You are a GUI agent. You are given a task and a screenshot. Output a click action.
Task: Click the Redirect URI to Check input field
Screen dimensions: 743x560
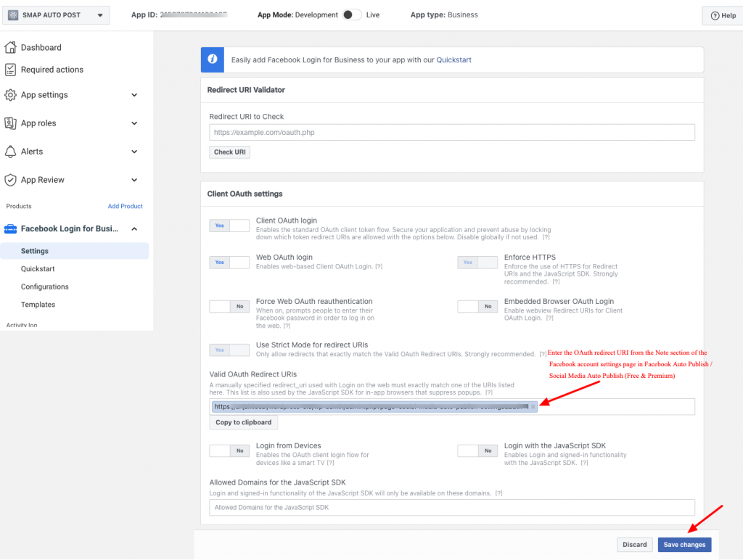451,132
